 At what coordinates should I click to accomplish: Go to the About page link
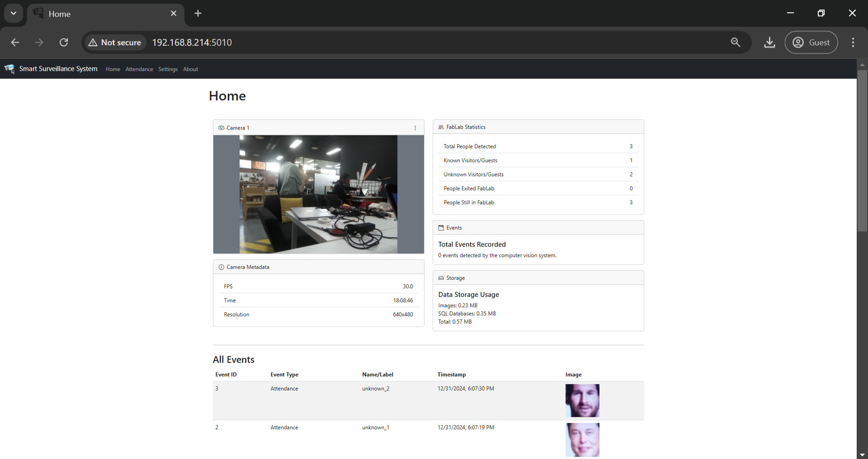[190, 69]
